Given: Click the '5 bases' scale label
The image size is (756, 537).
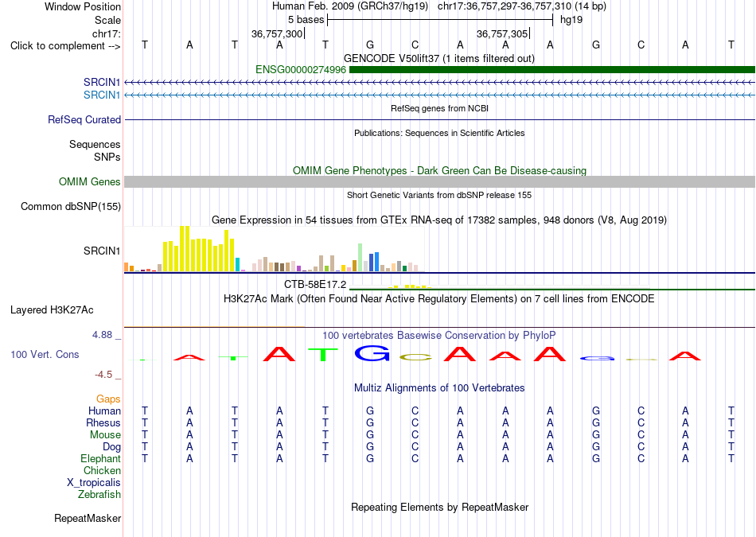Looking at the screenshot, I should (306, 20).
